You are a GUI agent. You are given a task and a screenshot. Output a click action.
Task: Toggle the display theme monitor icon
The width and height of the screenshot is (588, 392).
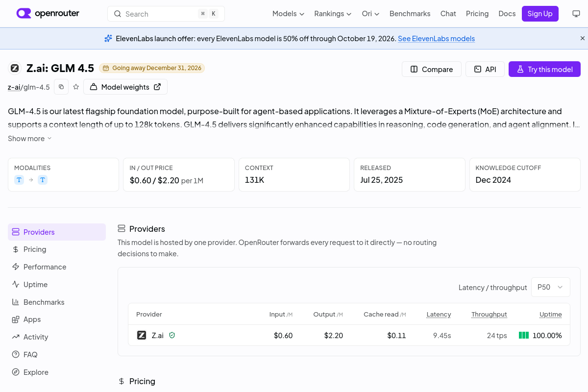[576, 14]
